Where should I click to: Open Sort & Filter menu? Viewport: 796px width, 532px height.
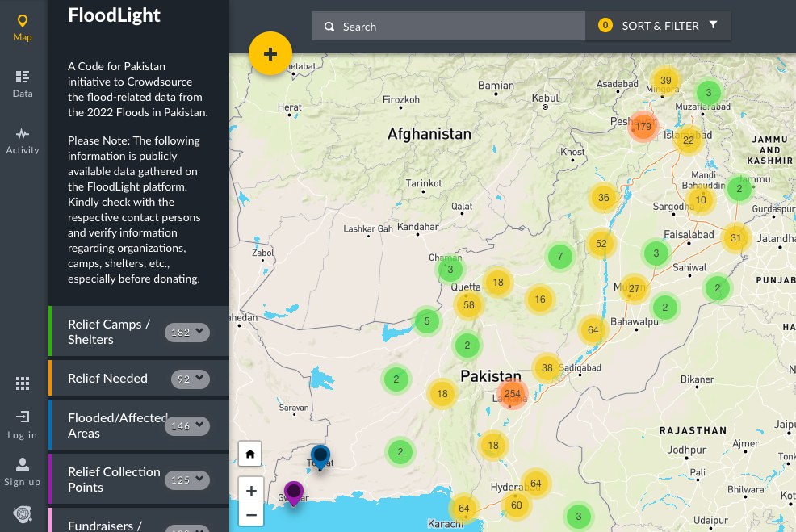[x=659, y=26]
